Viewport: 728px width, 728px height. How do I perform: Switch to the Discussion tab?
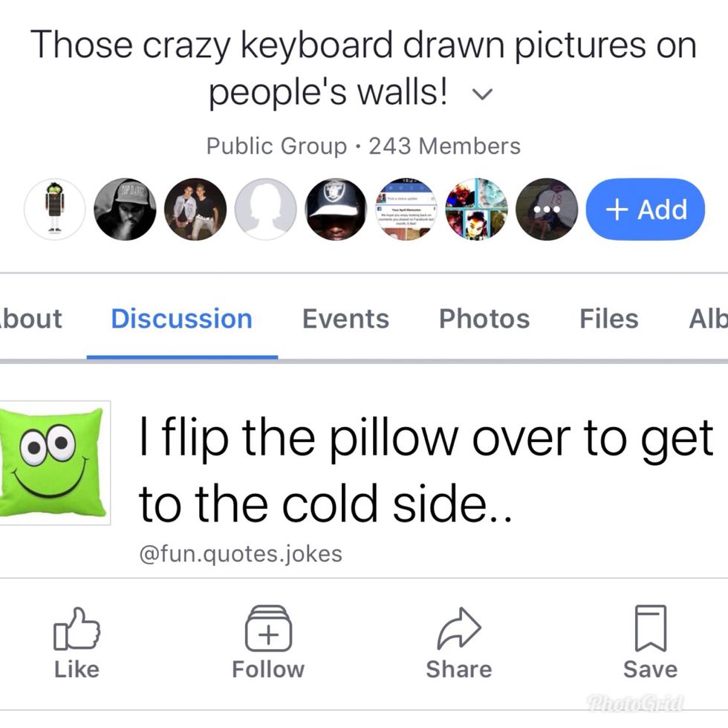pos(181,319)
